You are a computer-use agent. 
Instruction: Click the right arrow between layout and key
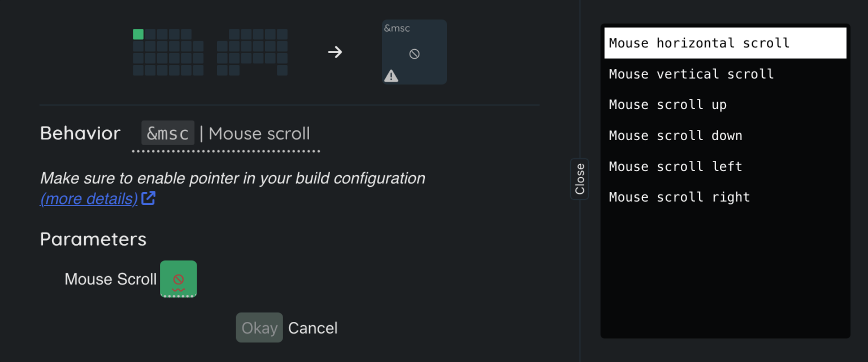click(x=335, y=53)
